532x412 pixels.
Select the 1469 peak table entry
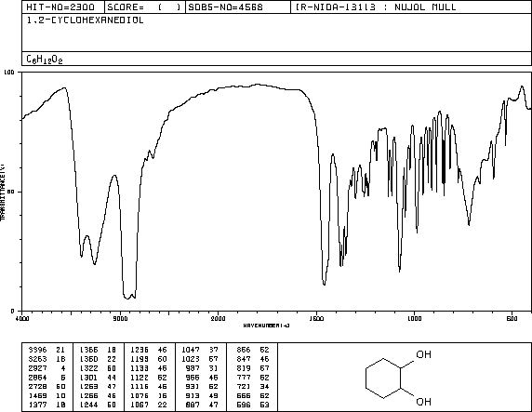tap(47, 395)
